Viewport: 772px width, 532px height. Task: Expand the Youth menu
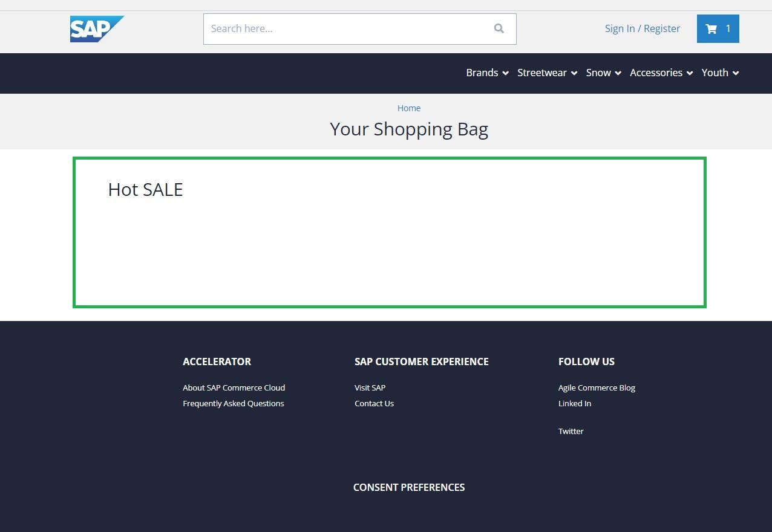tap(720, 73)
